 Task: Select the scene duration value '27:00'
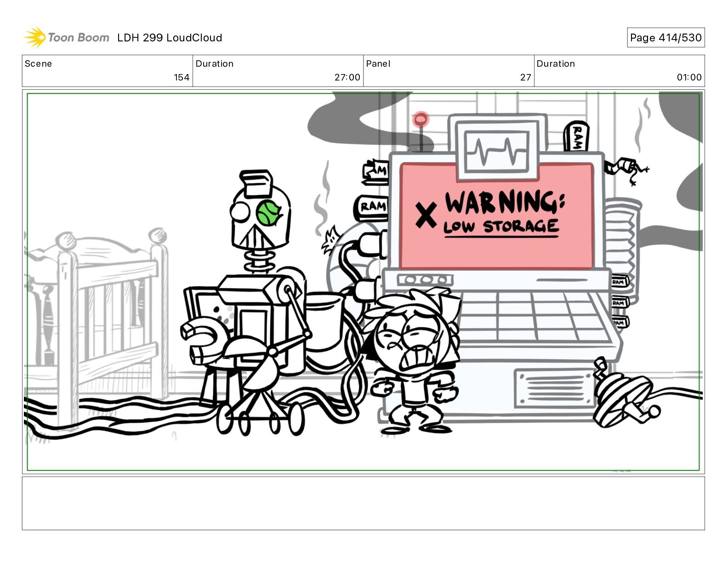pyautogui.click(x=347, y=77)
